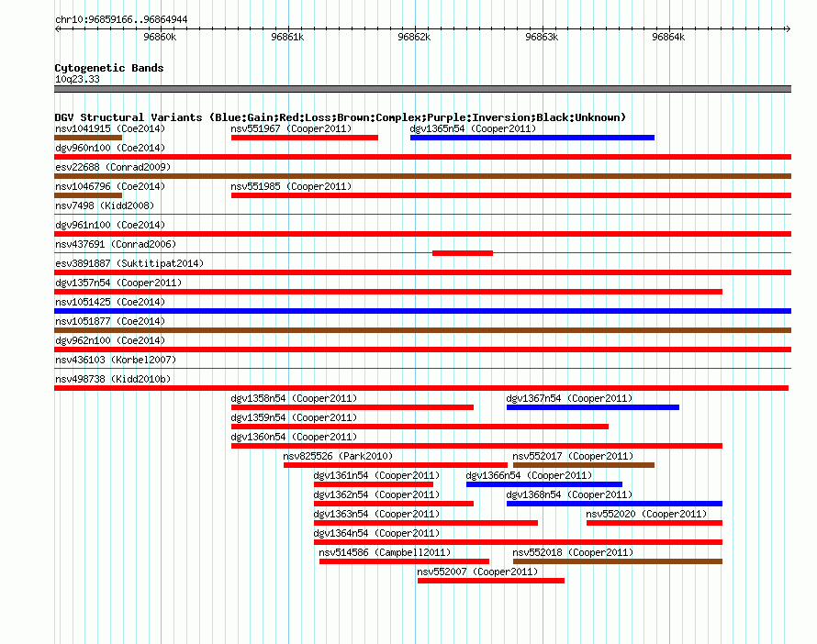Open the nsv1051425 (Coe2014) gain variant
The image size is (817, 644).
(110, 302)
